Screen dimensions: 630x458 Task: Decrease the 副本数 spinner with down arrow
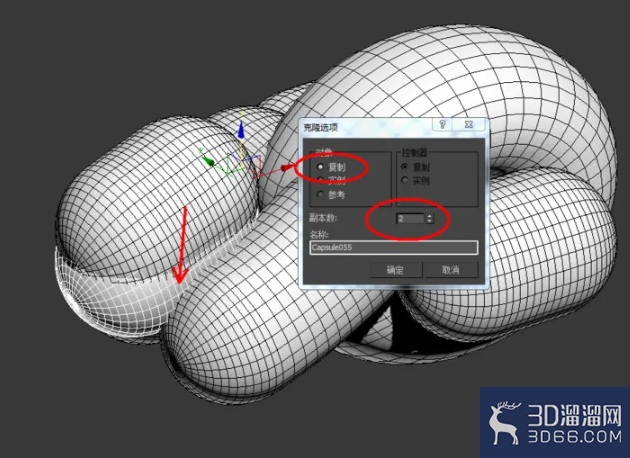430,221
